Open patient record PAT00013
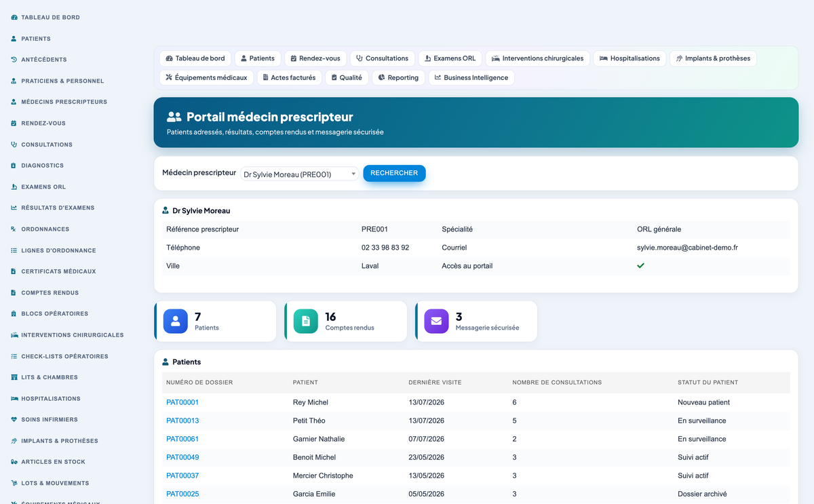This screenshot has width=814, height=504. tap(182, 421)
